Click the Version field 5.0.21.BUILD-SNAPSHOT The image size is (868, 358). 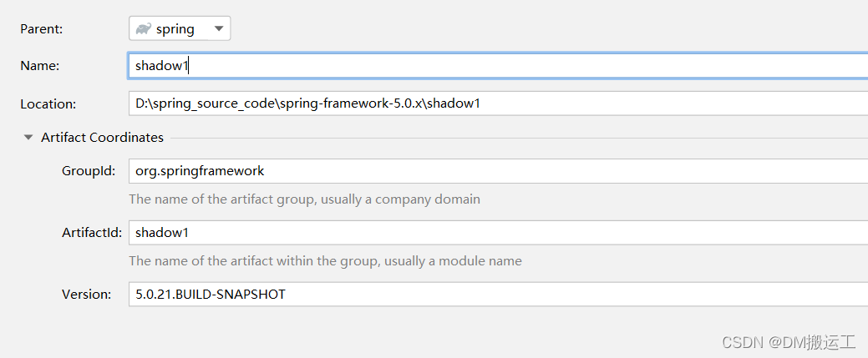pos(498,295)
